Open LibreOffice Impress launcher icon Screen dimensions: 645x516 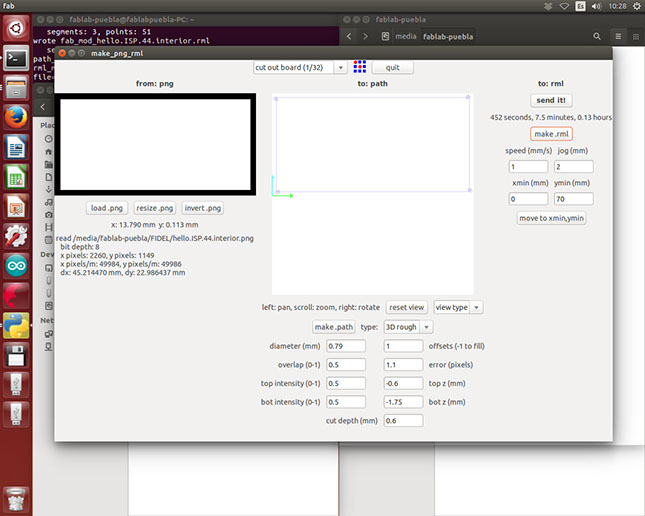16,206
